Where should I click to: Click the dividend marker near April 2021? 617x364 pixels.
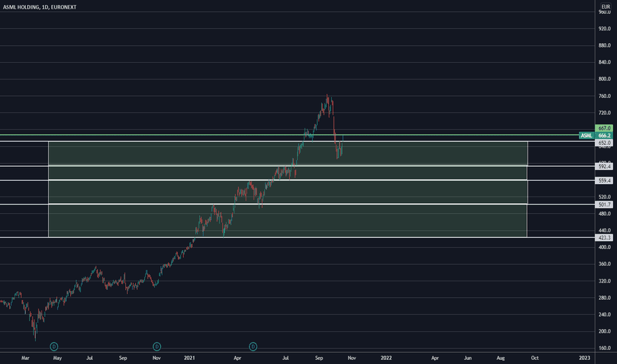click(x=253, y=347)
